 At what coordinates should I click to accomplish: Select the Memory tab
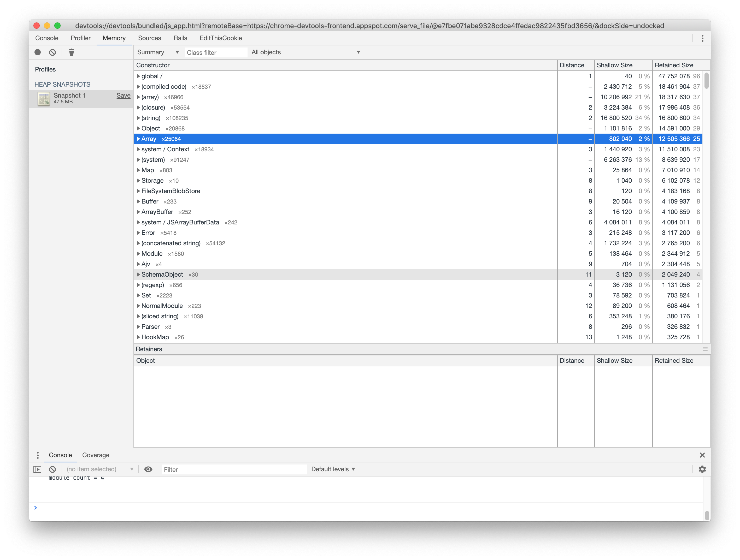click(114, 38)
